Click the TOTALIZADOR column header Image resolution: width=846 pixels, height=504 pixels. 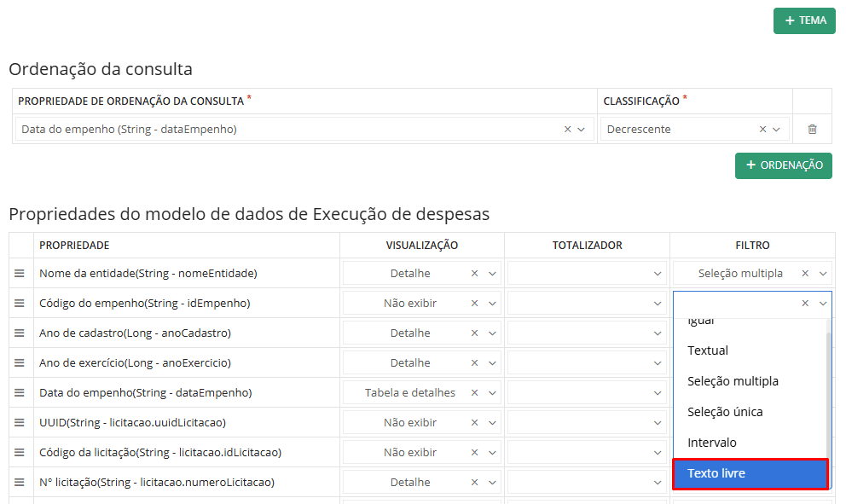(x=587, y=245)
